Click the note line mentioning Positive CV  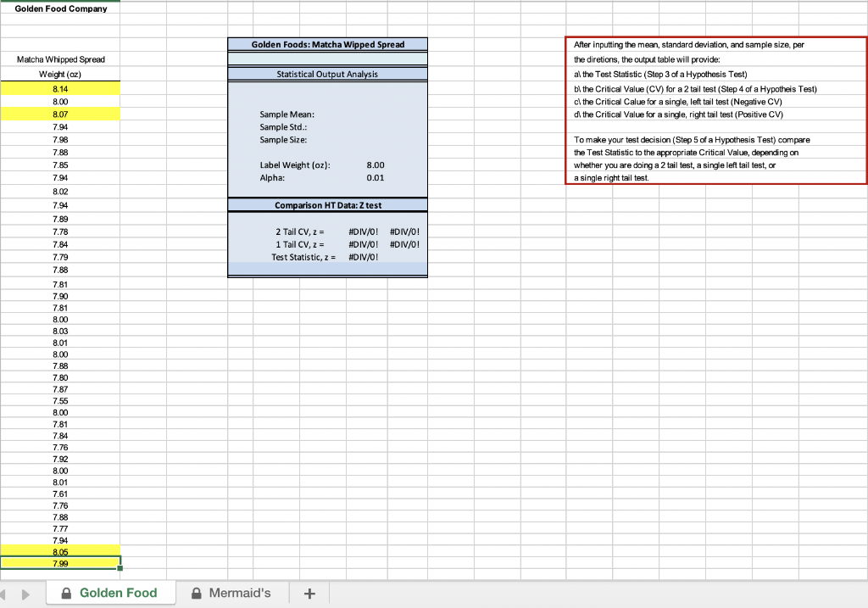coord(678,114)
